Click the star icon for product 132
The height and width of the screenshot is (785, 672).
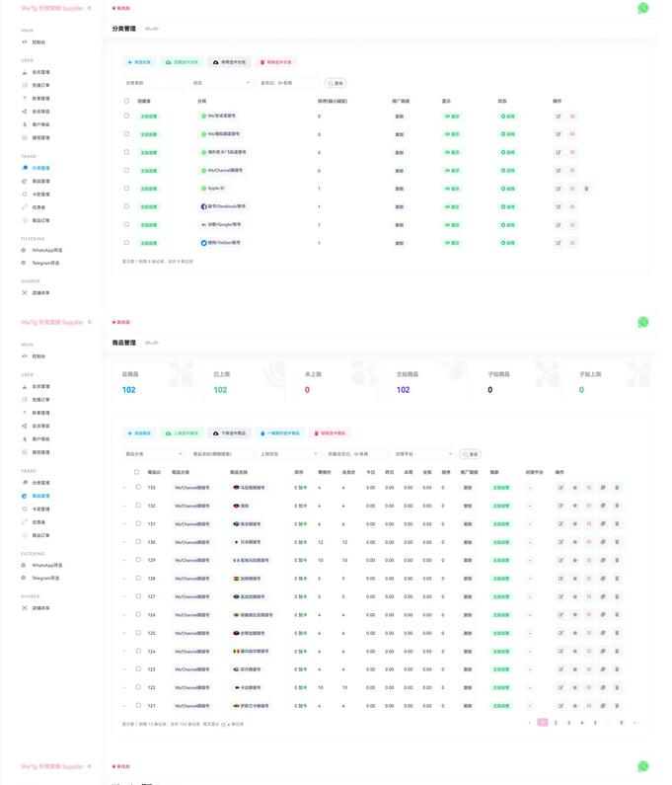tap(575, 506)
